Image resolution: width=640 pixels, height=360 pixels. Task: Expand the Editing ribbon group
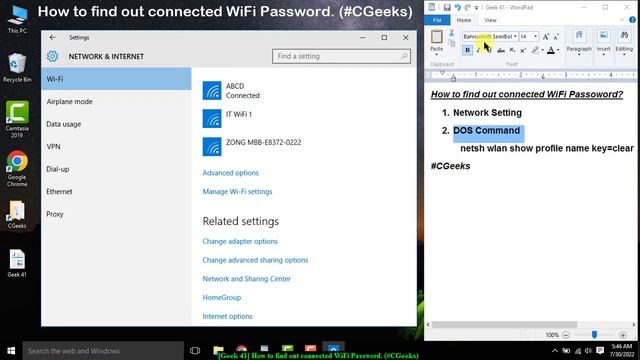click(x=624, y=43)
